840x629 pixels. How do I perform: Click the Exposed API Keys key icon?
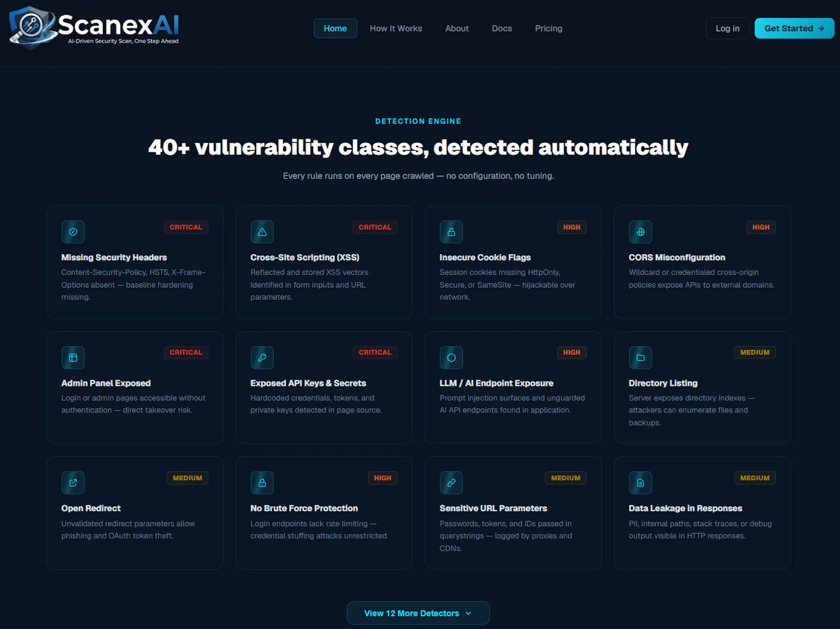tap(262, 358)
